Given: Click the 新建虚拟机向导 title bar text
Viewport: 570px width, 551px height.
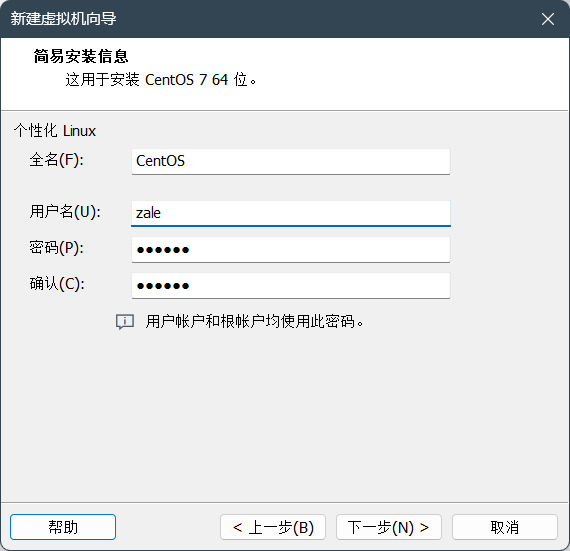Looking at the screenshot, I should click(x=63, y=19).
